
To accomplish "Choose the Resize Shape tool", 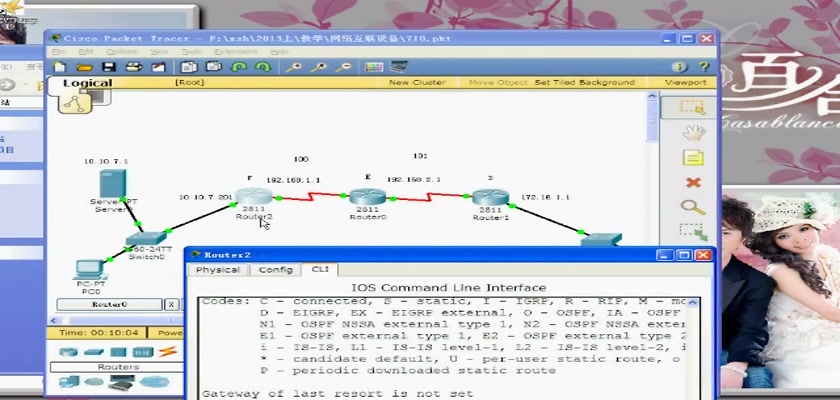I will (693, 232).
